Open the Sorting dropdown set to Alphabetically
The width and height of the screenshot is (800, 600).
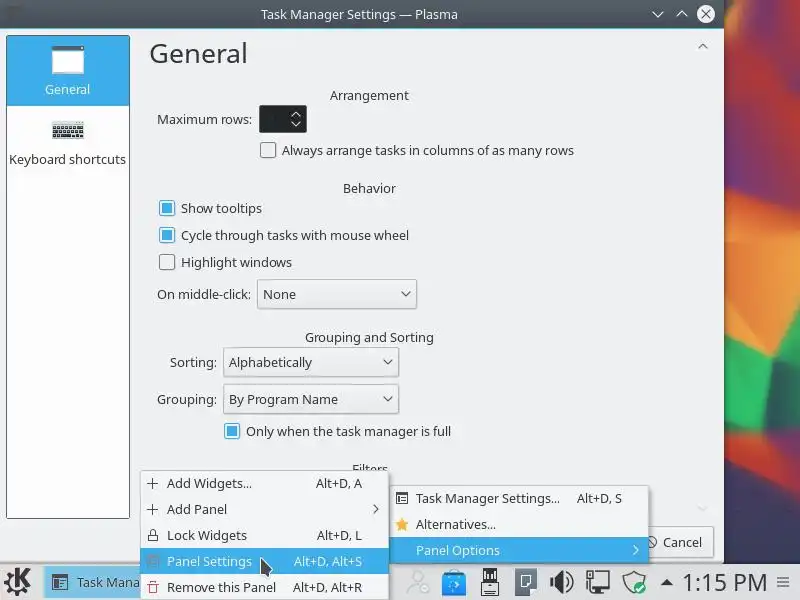311,362
